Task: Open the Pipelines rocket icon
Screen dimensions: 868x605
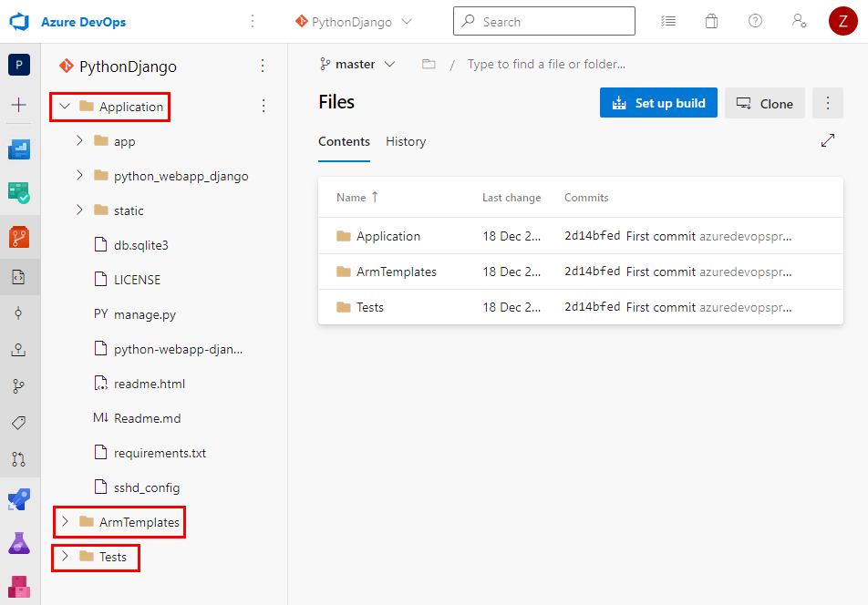Action: point(19,499)
